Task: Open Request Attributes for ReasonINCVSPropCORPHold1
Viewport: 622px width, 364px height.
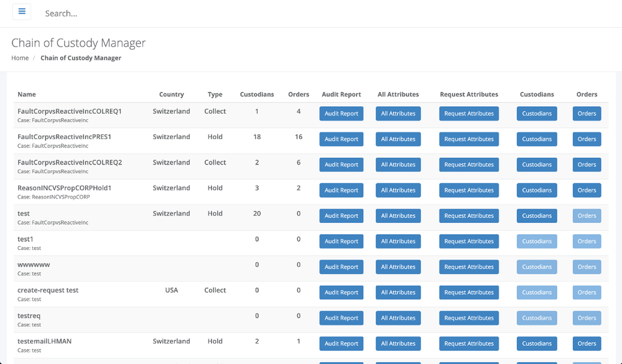Action: coord(469,190)
